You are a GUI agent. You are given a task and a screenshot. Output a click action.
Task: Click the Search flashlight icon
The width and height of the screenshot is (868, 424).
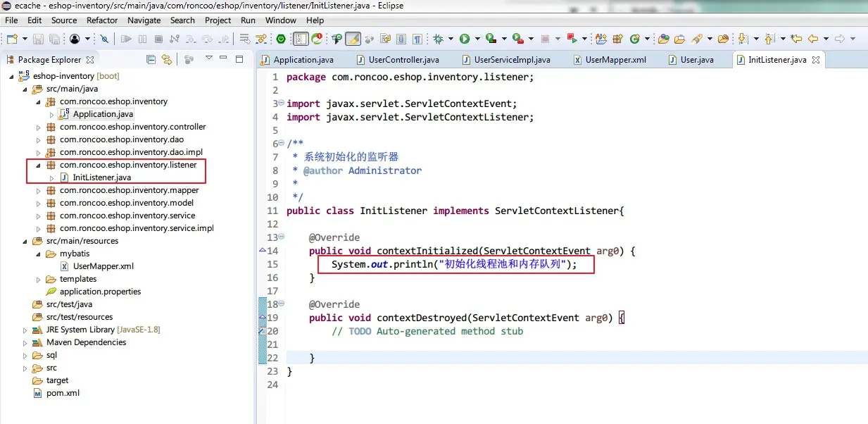(x=697, y=39)
